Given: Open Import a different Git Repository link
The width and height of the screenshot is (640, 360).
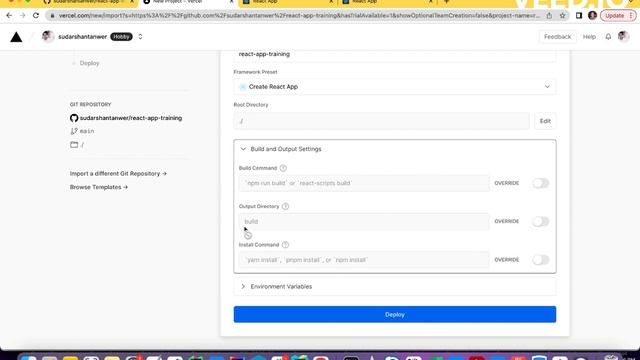Looking at the screenshot, I should (x=118, y=173).
